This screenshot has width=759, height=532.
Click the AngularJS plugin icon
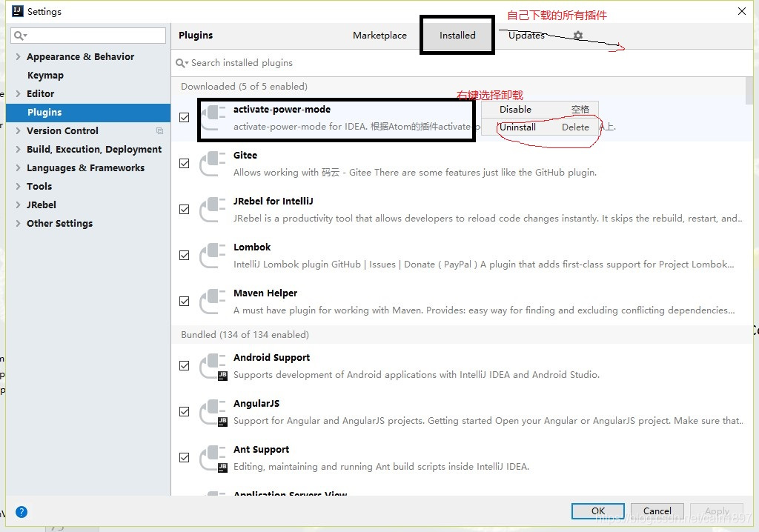213,413
